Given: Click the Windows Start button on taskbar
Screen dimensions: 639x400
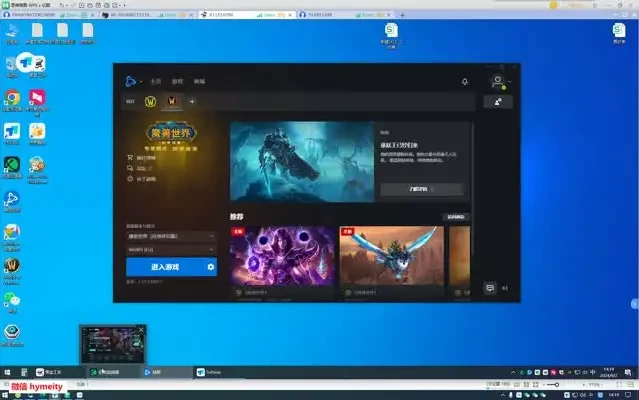Looking at the screenshot, I should 7,371.
